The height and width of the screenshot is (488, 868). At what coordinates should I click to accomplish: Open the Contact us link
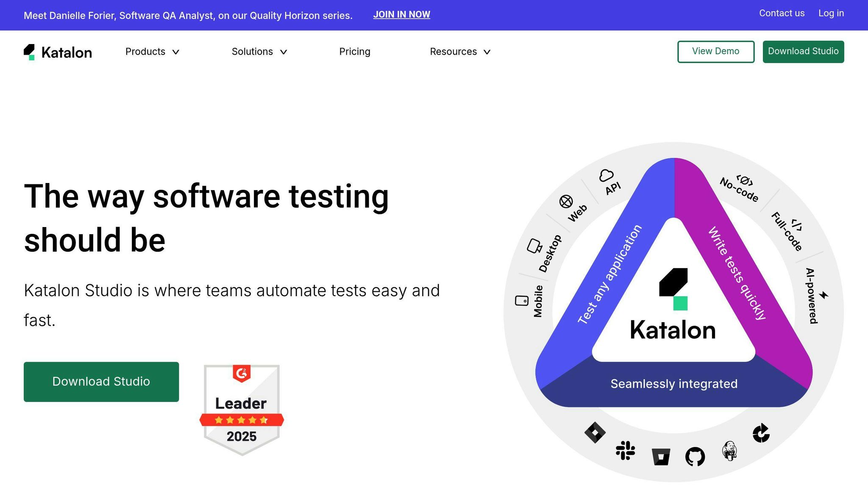782,14
